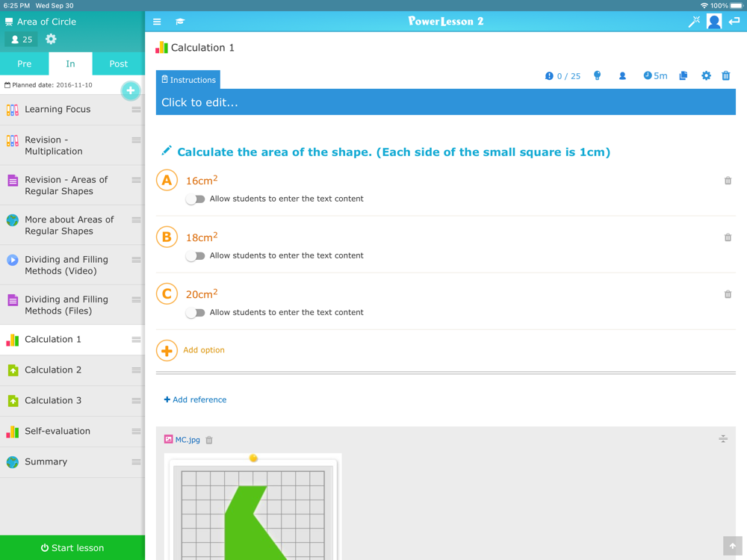
Task: Open lesson settings gear in sidebar
Action: point(51,39)
